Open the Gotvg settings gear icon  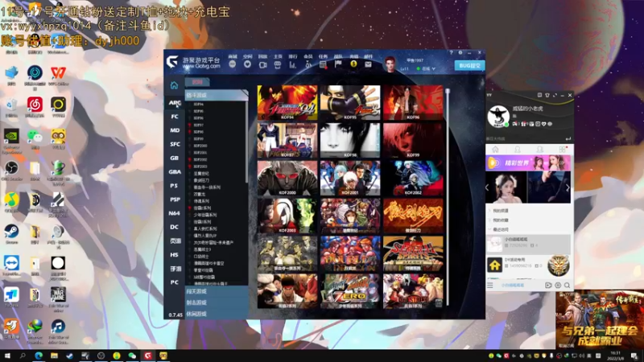coord(460,53)
